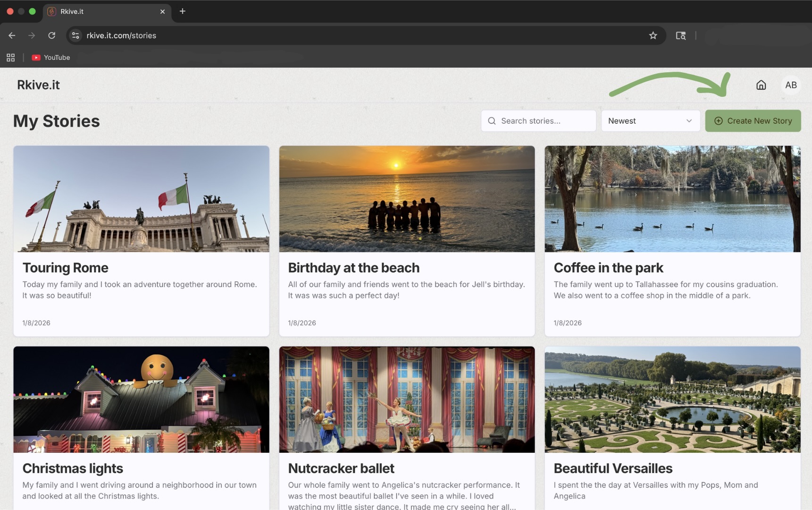Image resolution: width=812 pixels, height=510 pixels.
Task: Click the Nutcracker ballet title
Action: 341,468
